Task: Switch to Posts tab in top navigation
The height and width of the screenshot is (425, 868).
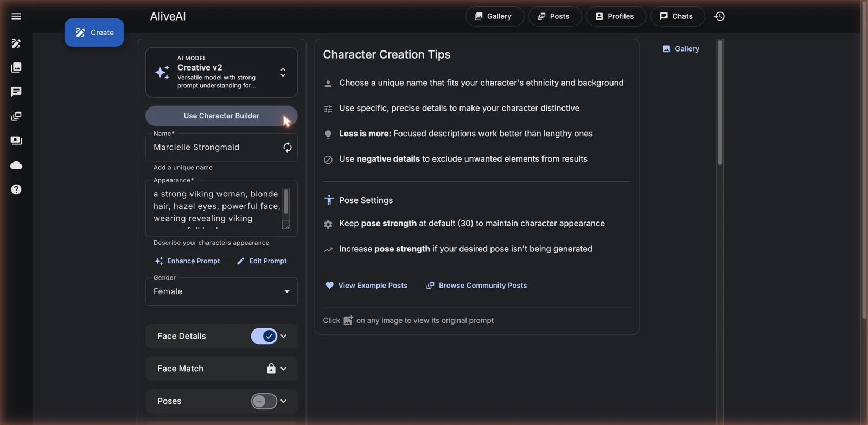Action: coord(554,16)
